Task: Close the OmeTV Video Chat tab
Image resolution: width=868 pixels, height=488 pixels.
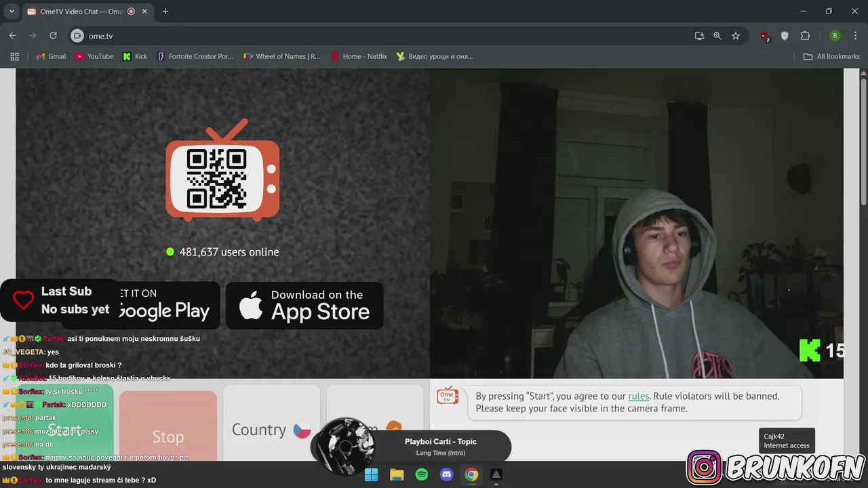Action: [144, 12]
